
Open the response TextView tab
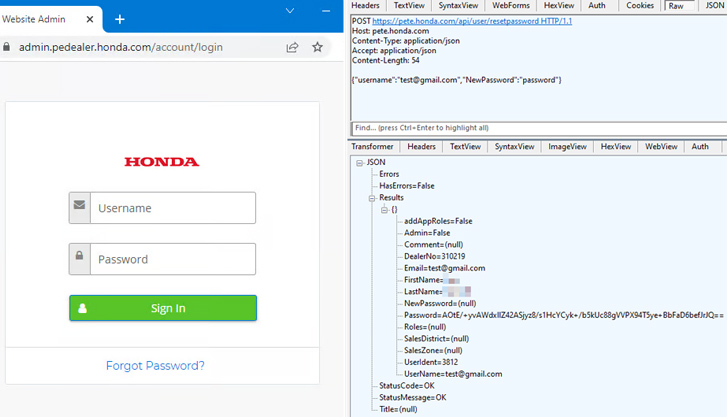tap(465, 146)
